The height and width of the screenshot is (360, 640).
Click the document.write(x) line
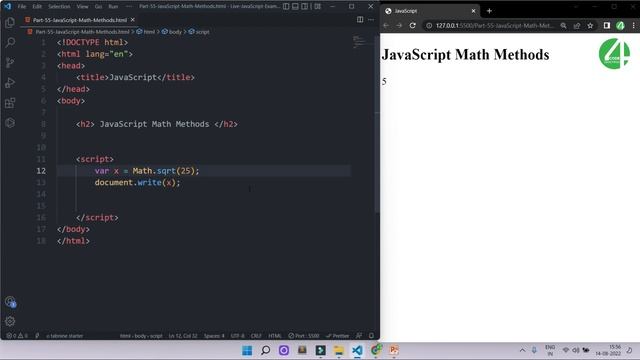pos(137,182)
